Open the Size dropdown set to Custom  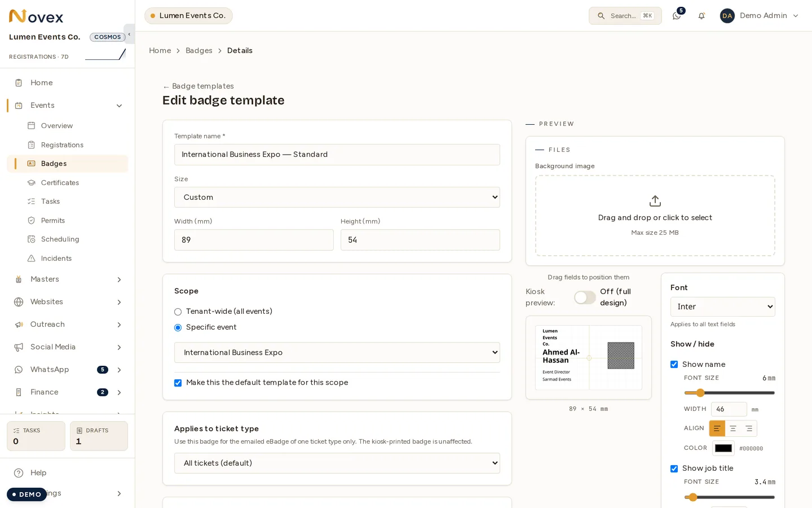(337, 197)
